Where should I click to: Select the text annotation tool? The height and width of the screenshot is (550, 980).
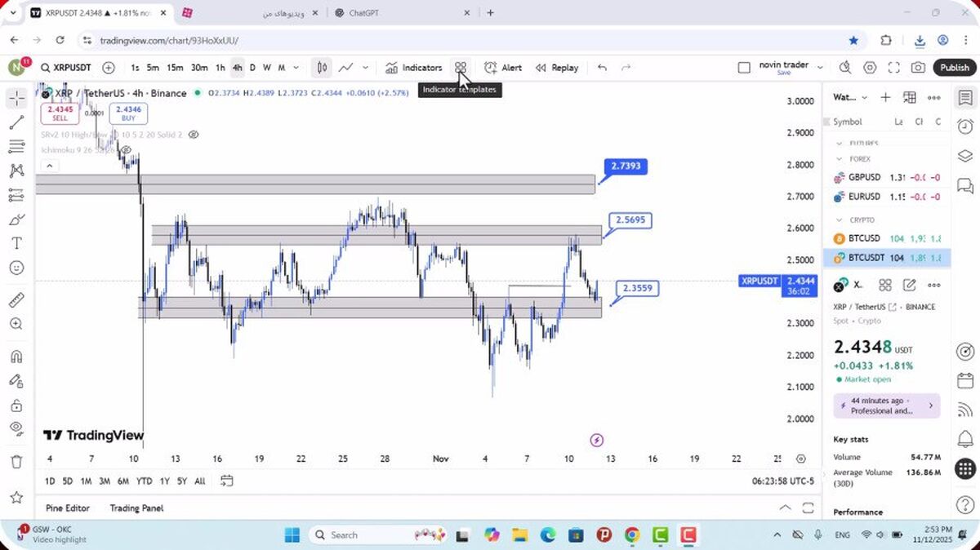point(16,243)
